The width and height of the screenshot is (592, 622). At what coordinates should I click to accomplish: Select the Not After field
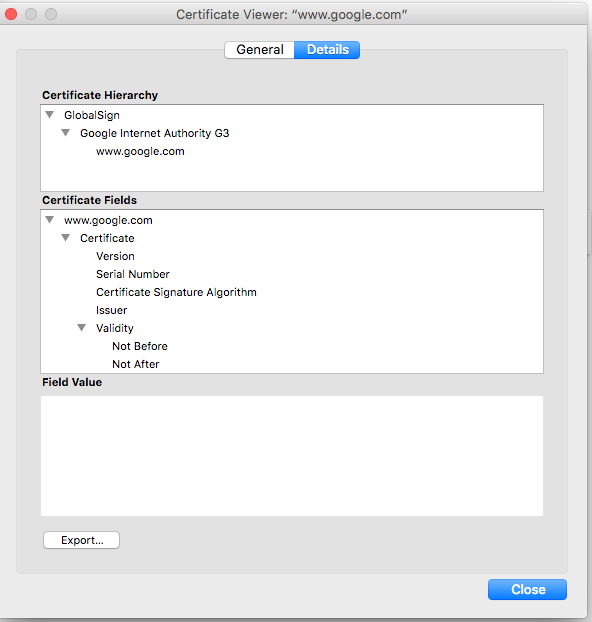(x=136, y=364)
